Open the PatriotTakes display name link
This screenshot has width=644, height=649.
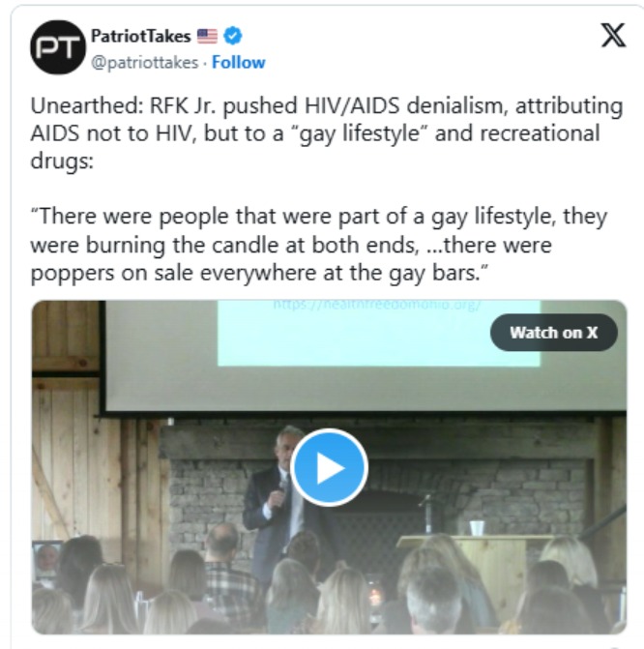(x=141, y=36)
